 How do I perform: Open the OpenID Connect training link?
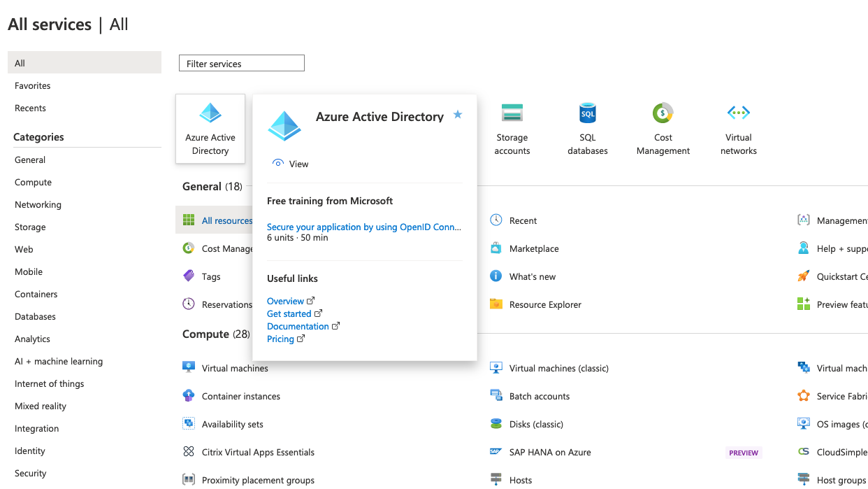(364, 227)
